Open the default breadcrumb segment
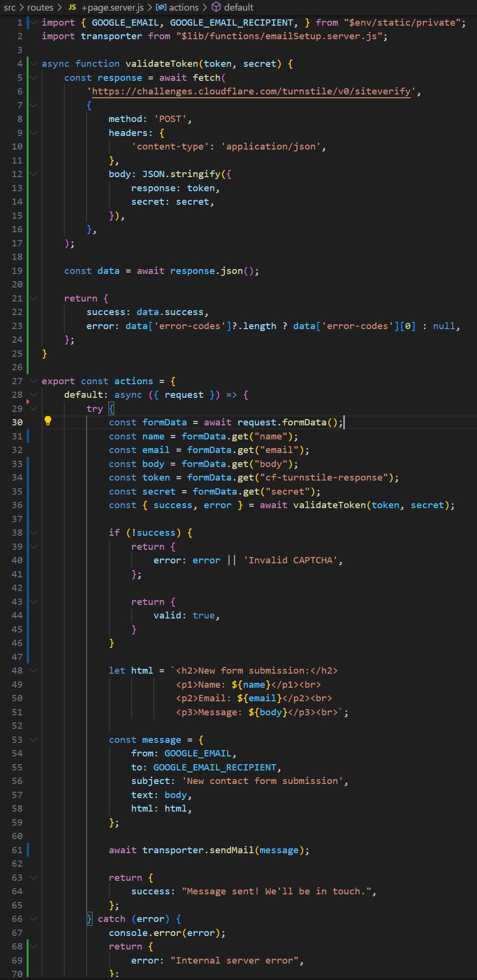The width and height of the screenshot is (477, 980). point(239,7)
